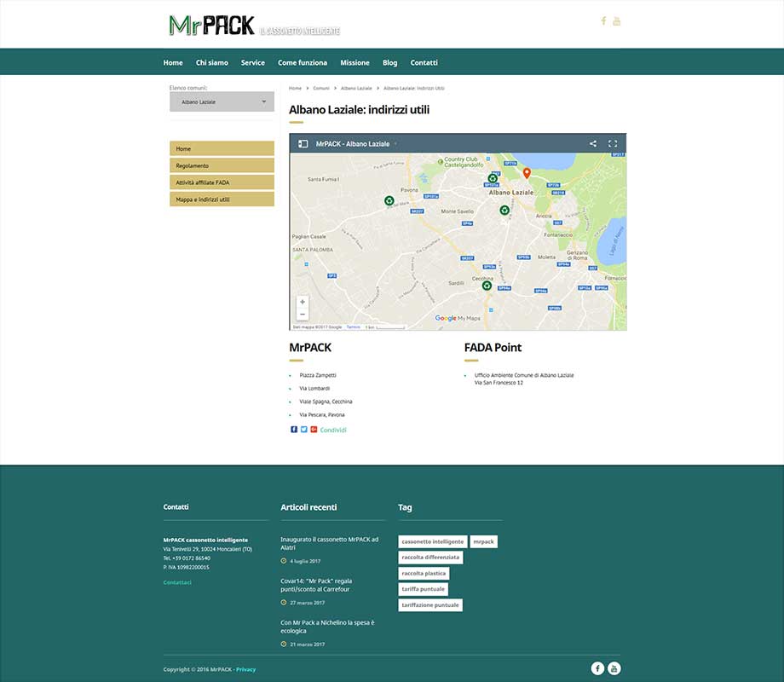Open article Covar14 Mr Pack regala punti/sconto
Image resolution: width=784 pixels, height=682 pixels.
[x=316, y=585]
